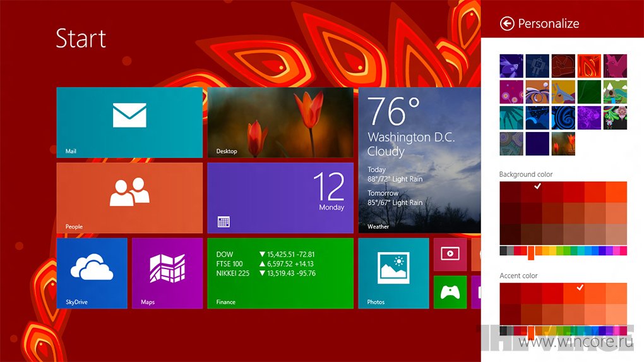Select the teal rays background thumbnail
The width and height of the screenshot is (644, 362).
pos(511,118)
